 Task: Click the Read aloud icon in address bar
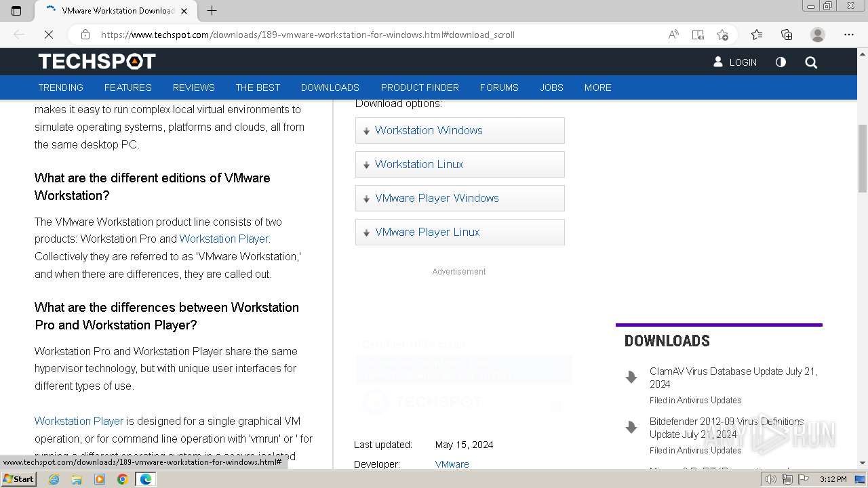tap(673, 35)
